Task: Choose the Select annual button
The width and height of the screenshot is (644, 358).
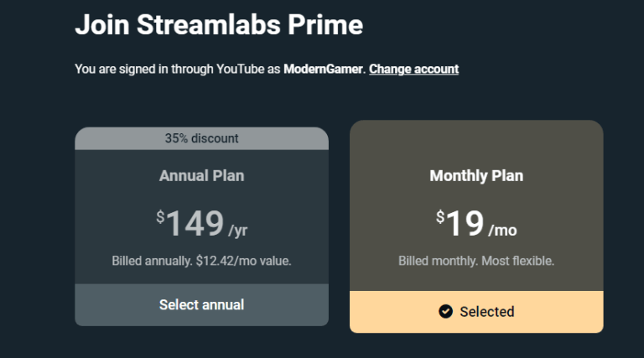Action: tap(201, 304)
